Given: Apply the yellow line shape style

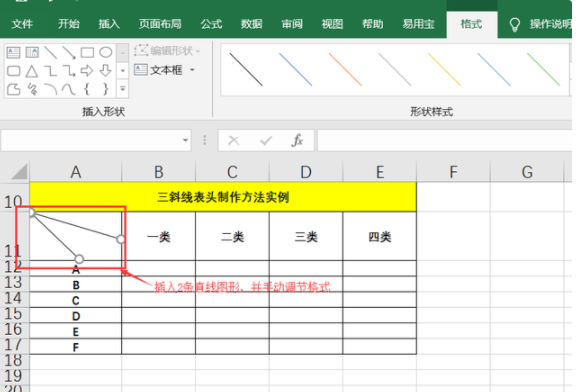Looking at the screenshot, I should [444, 69].
